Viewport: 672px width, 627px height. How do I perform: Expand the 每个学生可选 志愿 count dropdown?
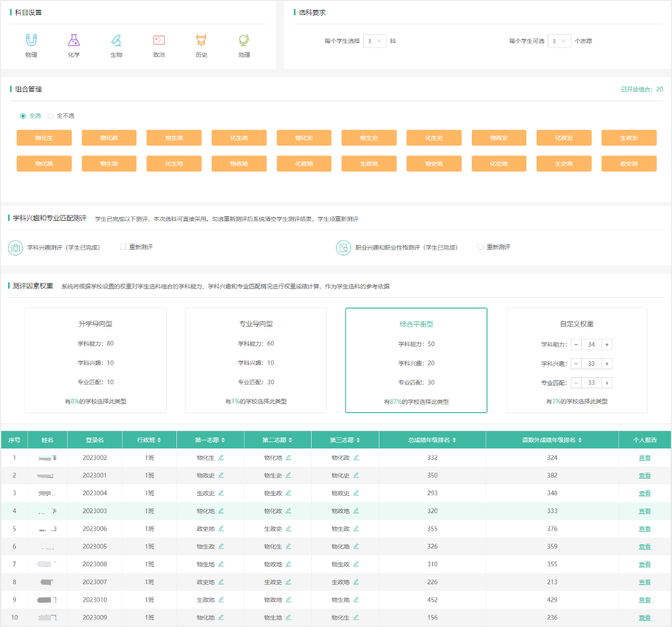[559, 41]
